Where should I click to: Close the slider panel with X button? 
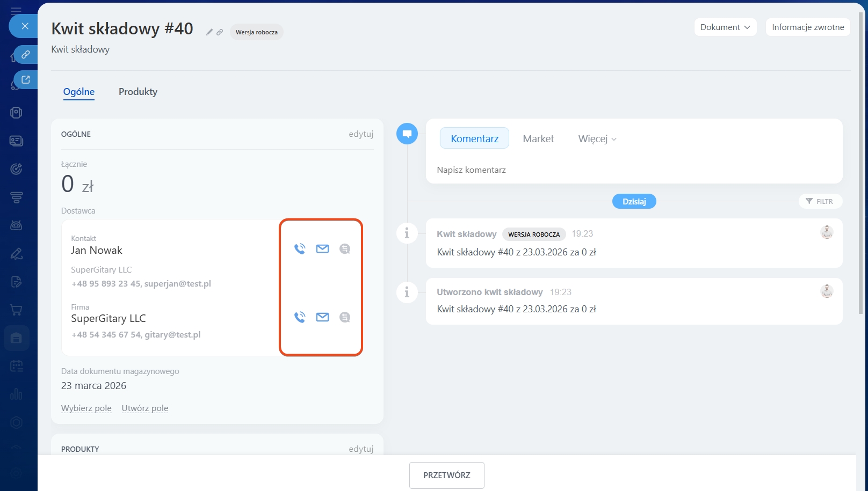tap(25, 26)
